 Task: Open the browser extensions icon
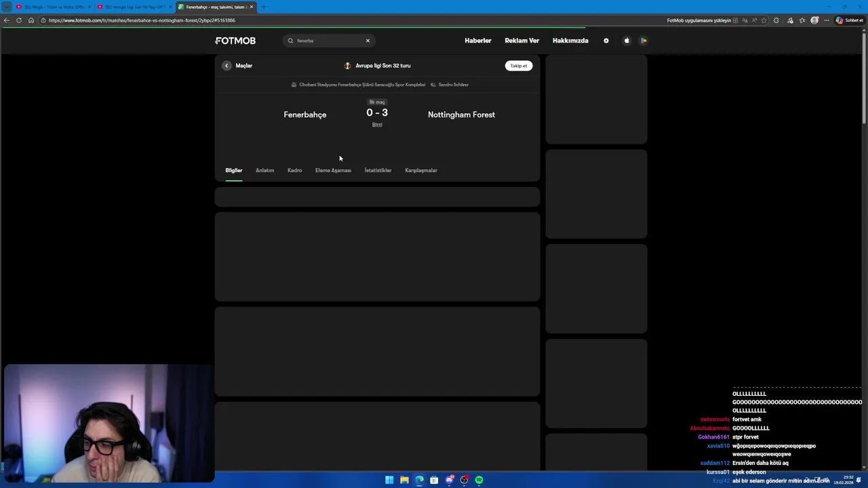point(776,20)
